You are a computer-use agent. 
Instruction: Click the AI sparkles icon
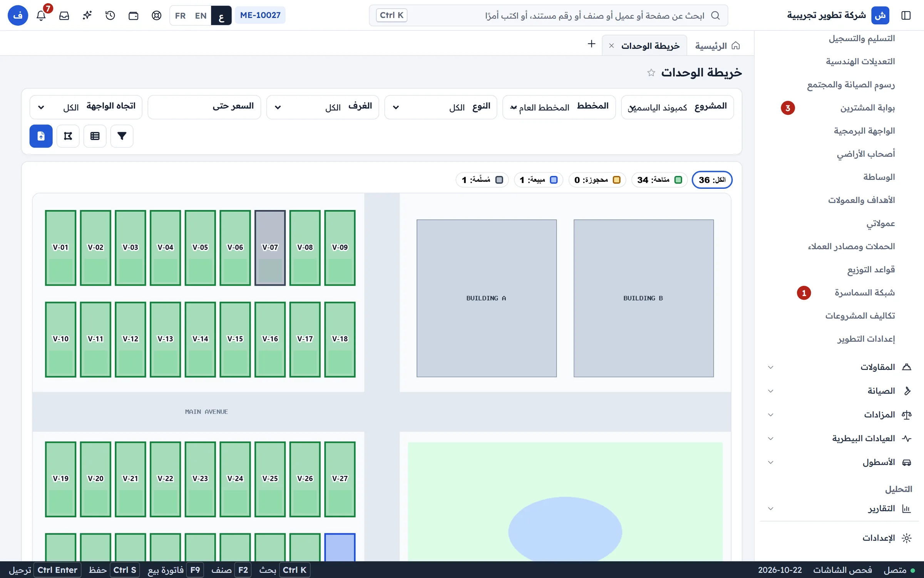point(87,15)
